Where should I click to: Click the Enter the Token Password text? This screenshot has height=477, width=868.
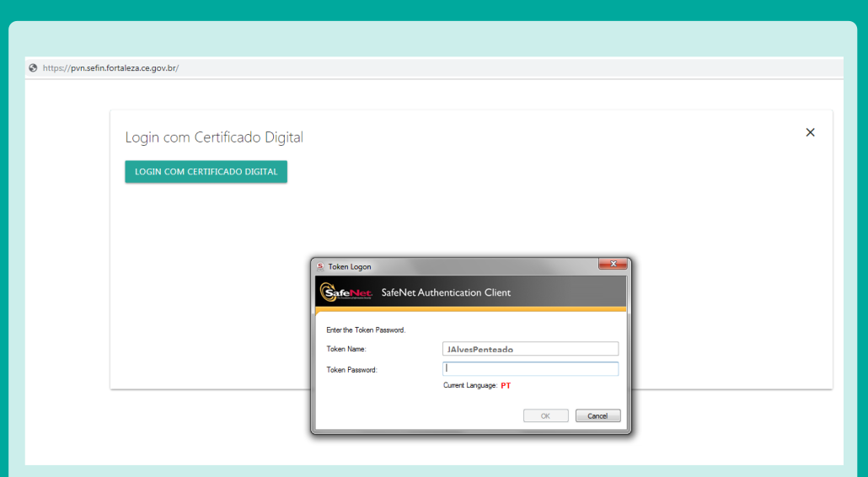[x=366, y=330]
